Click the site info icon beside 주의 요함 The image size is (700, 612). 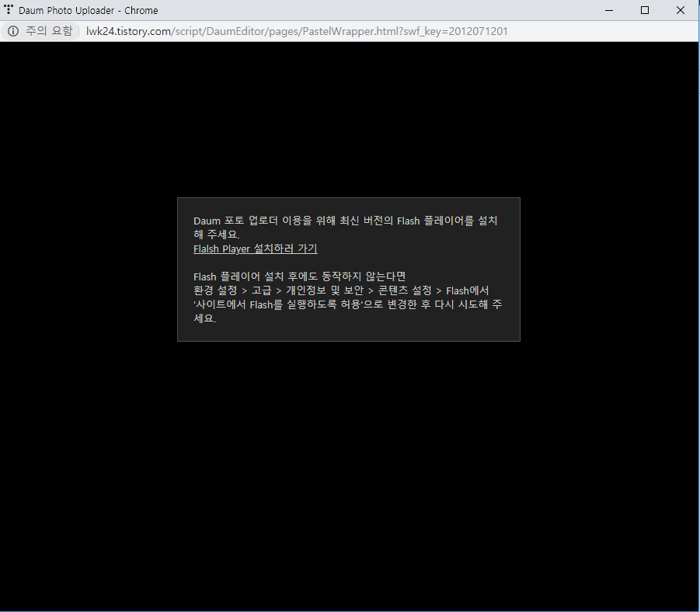[x=13, y=31]
